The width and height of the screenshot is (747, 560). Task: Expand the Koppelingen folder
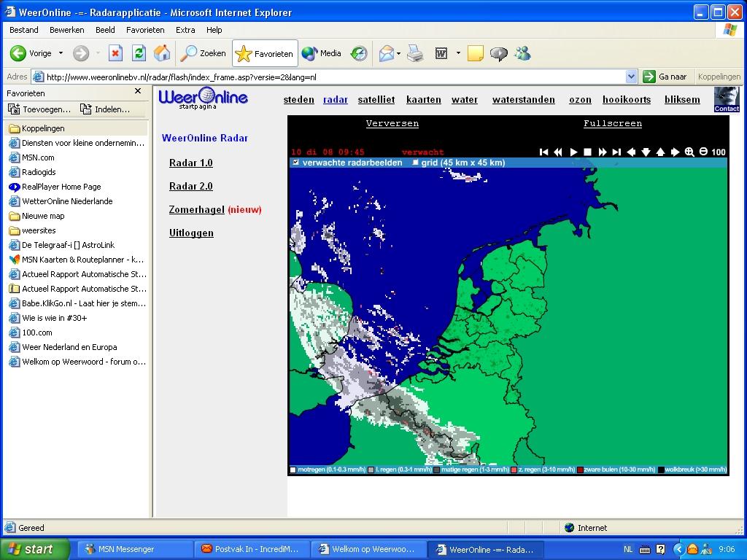42,128
